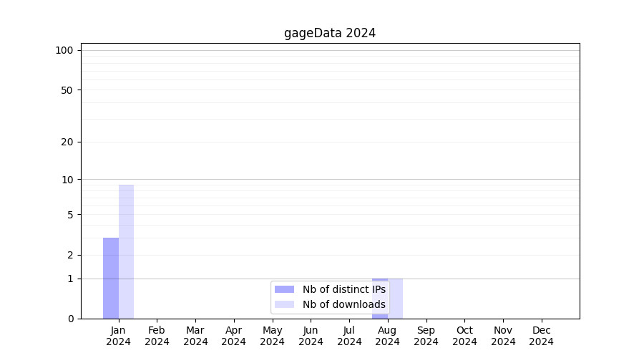Viewport: 644px width, 358px height.
Task: Click the 0 y-axis tick label
Action: (x=70, y=319)
